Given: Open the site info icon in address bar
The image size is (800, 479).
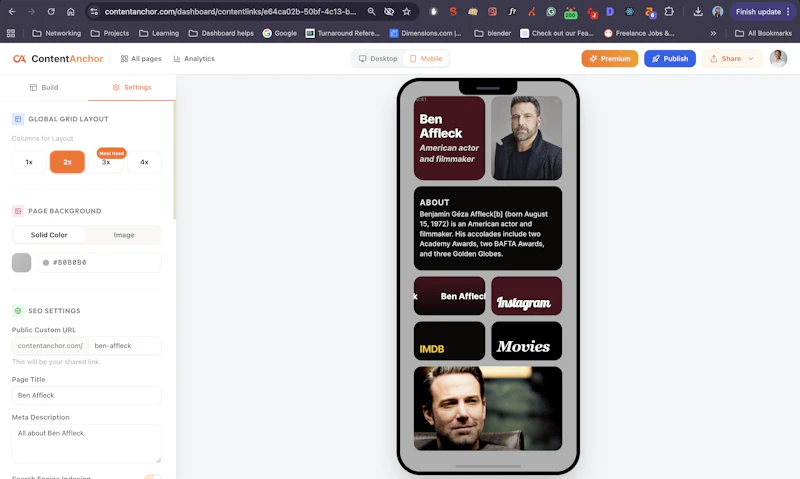Looking at the screenshot, I should 93,11.
